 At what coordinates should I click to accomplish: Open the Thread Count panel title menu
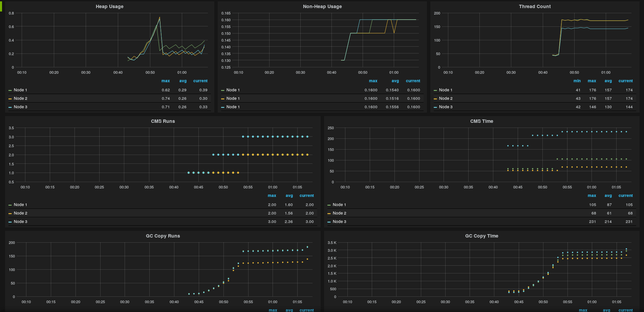535,6
